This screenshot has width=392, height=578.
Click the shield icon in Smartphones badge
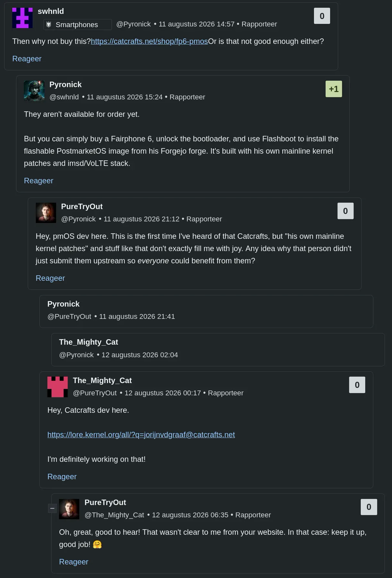point(49,25)
